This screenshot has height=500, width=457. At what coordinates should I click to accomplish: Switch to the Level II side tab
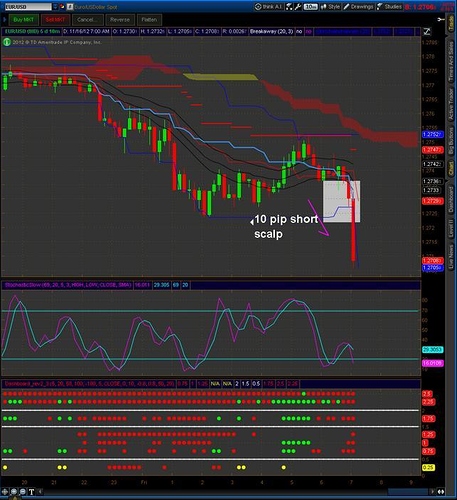[451, 229]
